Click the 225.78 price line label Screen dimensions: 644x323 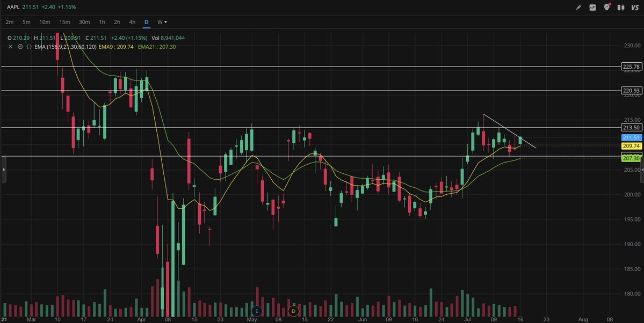[x=631, y=67]
